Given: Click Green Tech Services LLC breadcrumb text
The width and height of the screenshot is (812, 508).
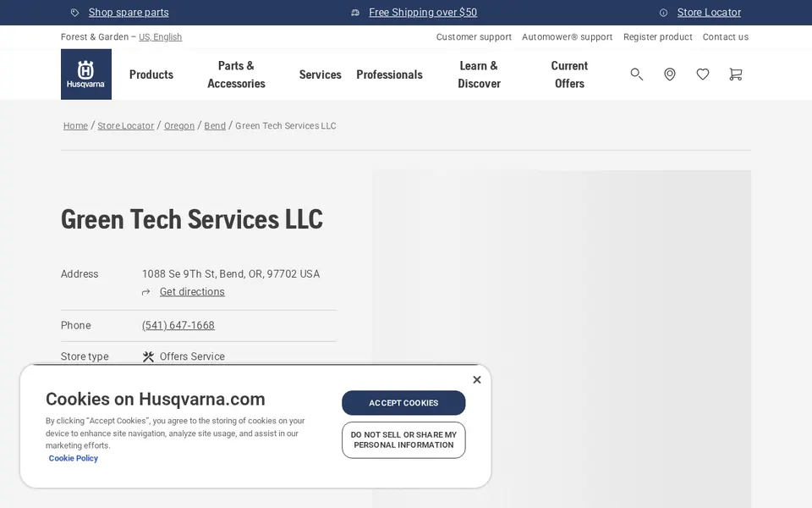Looking at the screenshot, I should 286,125.
